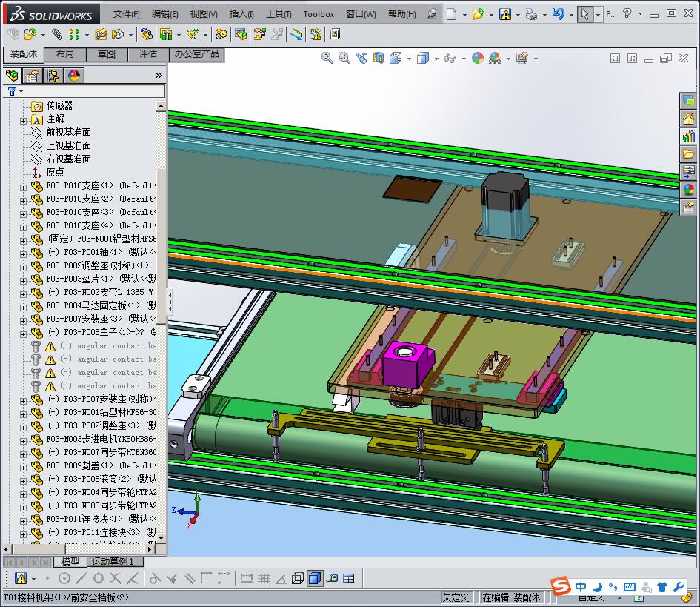Open the ConfigurationManager panel icon
The image size is (700, 607).
coord(53,76)
